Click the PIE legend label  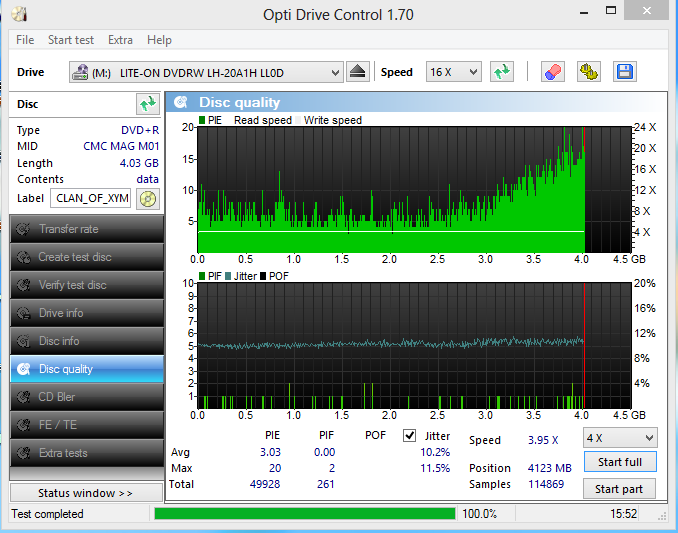pyautogui.click(x=215, y=120)
